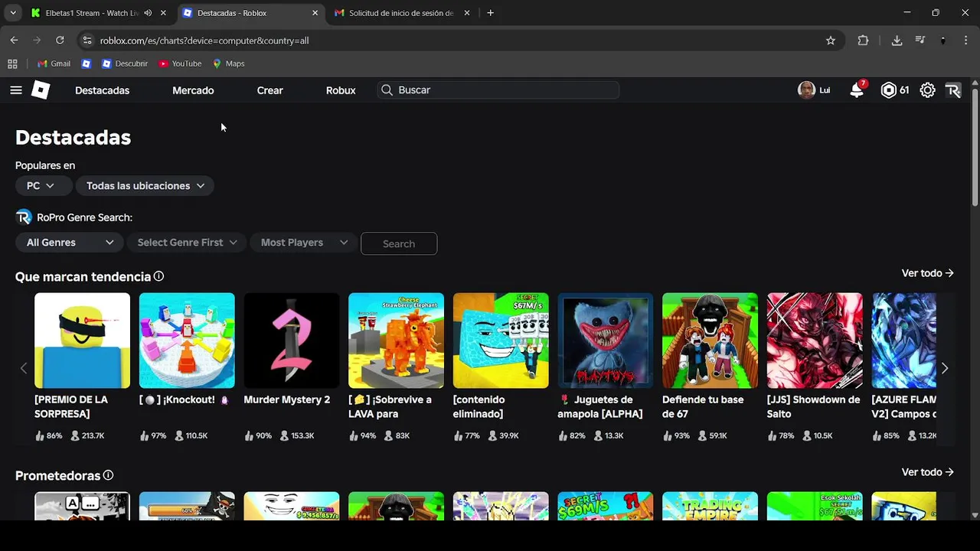The height and width of the screenshot is (551, 980).
Task: Click the Buscar search field
Action: (498, 90)
